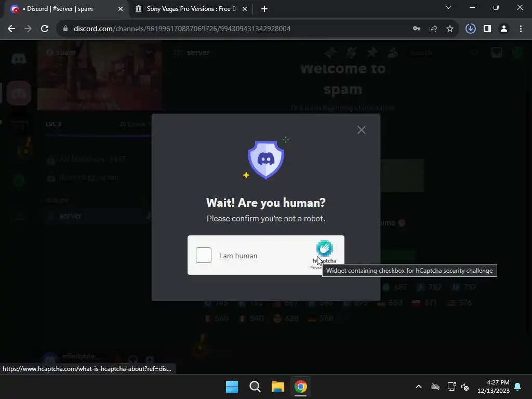This screenshot has height=399, width=532.
Task: Expand the spam server name dropdown
Action: (x=149, y=52)
